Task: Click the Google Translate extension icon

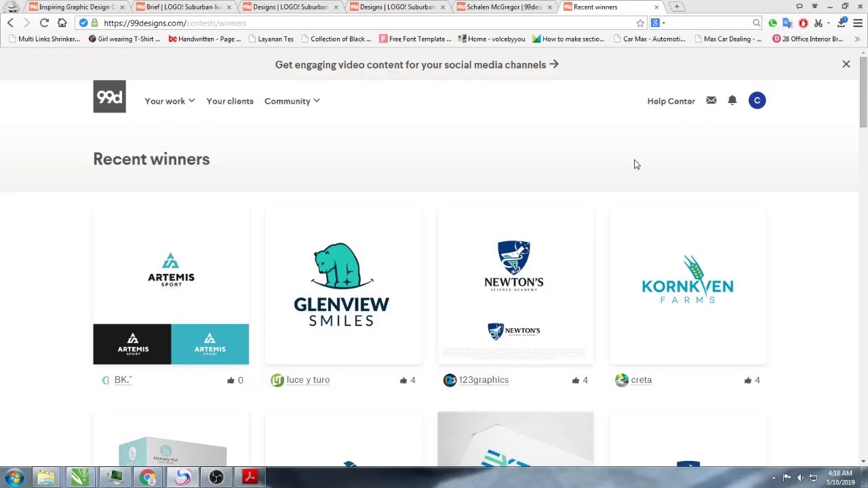Action: pos(787,23)
